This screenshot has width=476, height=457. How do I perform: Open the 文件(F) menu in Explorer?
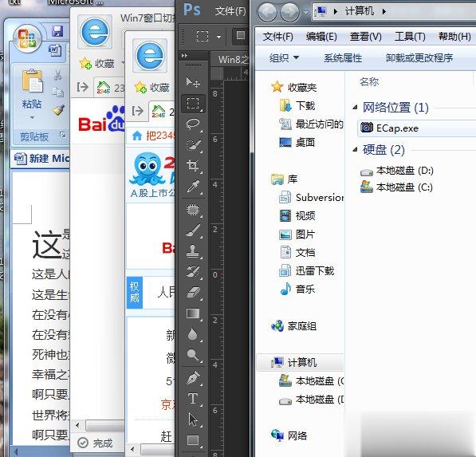click(277, 37)
